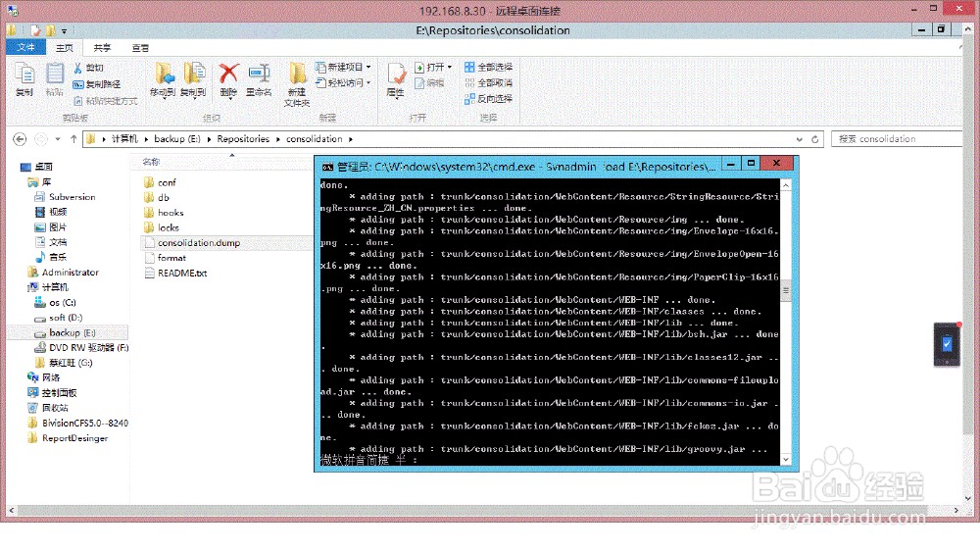Screen dimensions: 980x551
Task: Click Select all (全部选择)
Action: pyautogui.click(x=488, y=67)
